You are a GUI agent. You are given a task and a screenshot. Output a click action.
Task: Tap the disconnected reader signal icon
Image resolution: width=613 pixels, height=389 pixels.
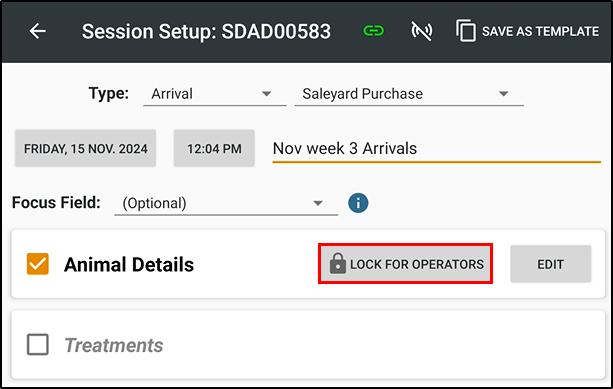tap(421, 31)
